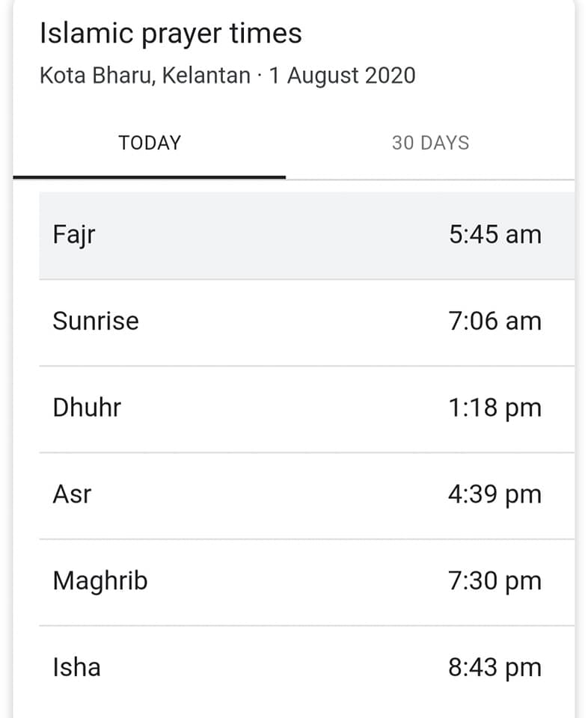Select the Isha prayer label
This screenshot has width=588, height=718.
(x=76, y=668)
